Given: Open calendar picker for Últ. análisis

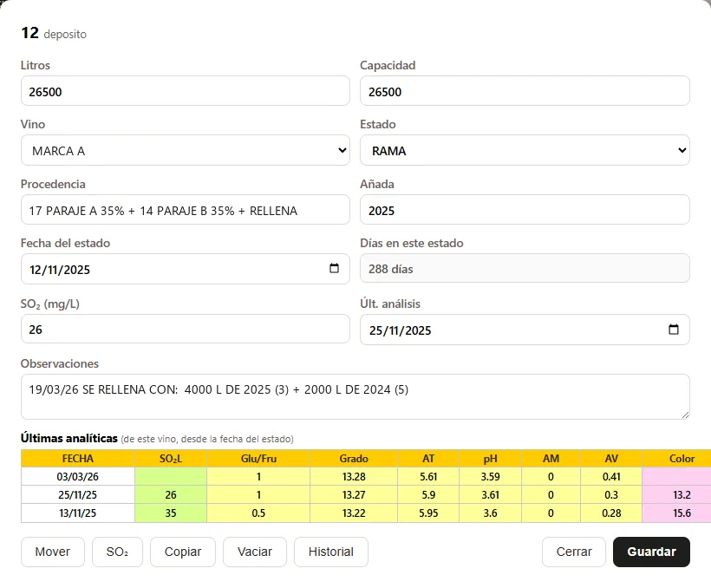Looking at the screenshot, I should point(674,330).
